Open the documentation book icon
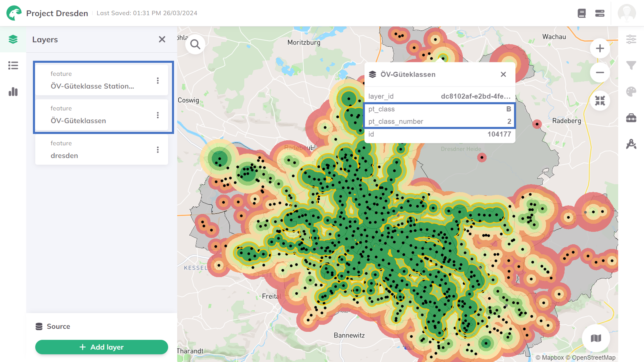 pos(582,13)
